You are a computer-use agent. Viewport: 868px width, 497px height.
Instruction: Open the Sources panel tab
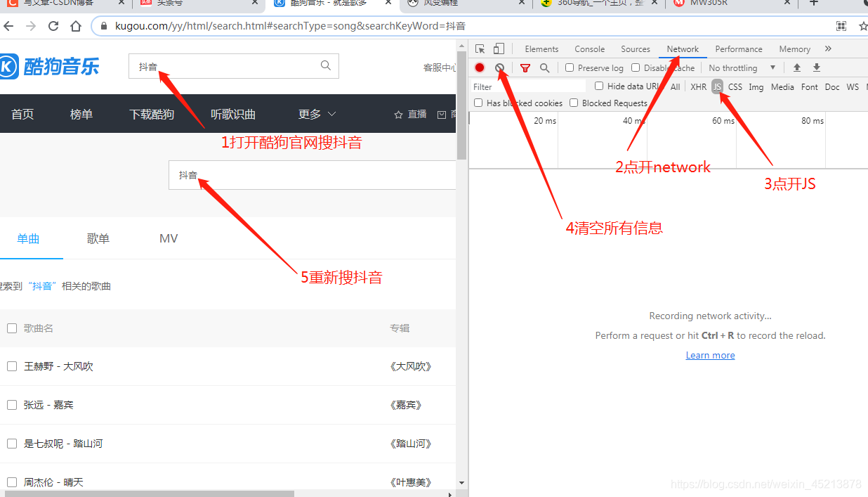pos(636,49)
